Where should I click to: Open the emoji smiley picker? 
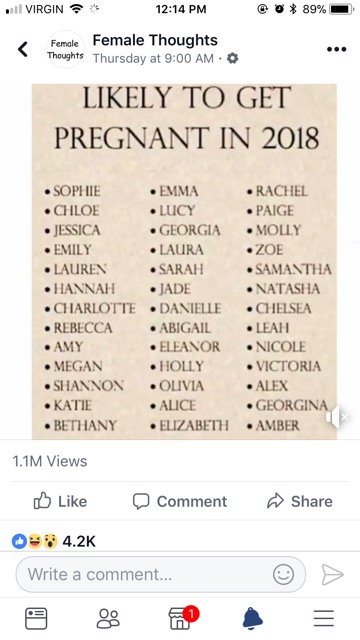(283, 575)
